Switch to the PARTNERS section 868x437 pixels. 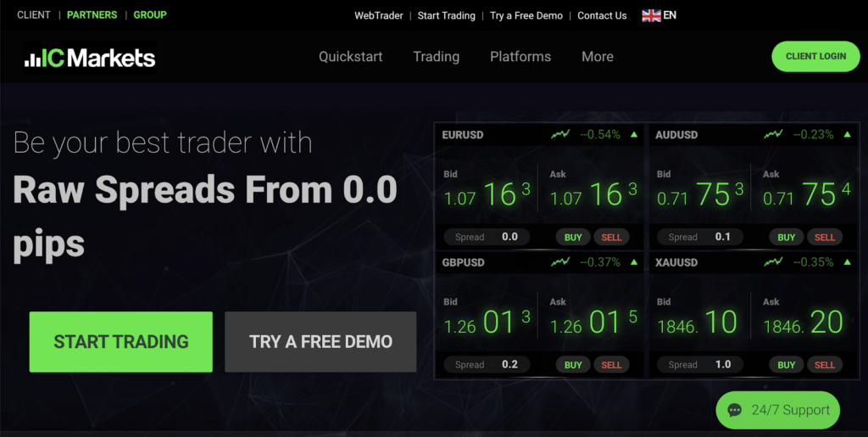coord(92,15)
